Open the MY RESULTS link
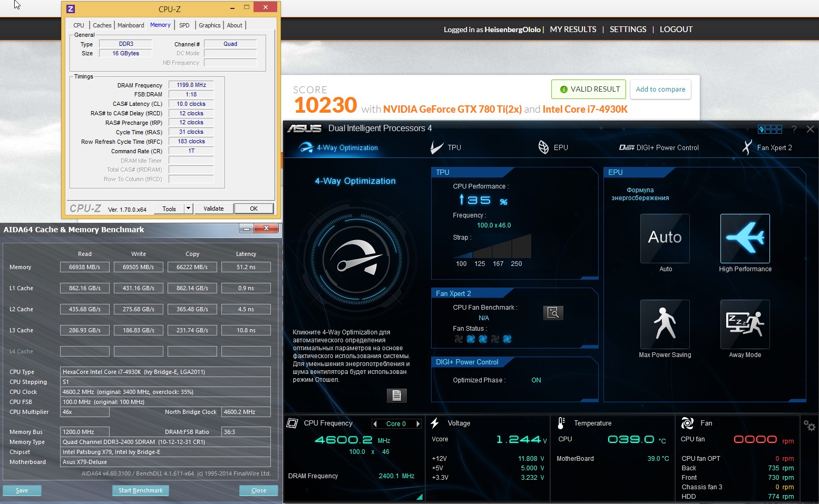This screenshot has width=819, height=504. click(573, 29)
